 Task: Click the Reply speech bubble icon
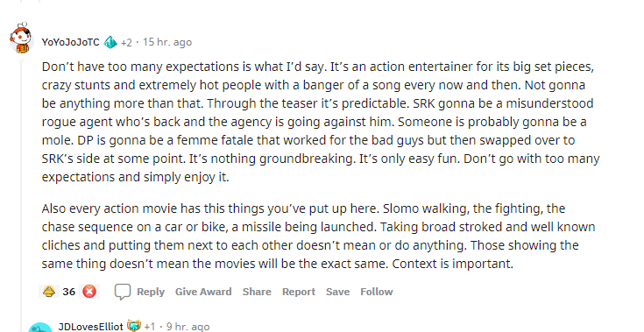(x=123, y=292)
